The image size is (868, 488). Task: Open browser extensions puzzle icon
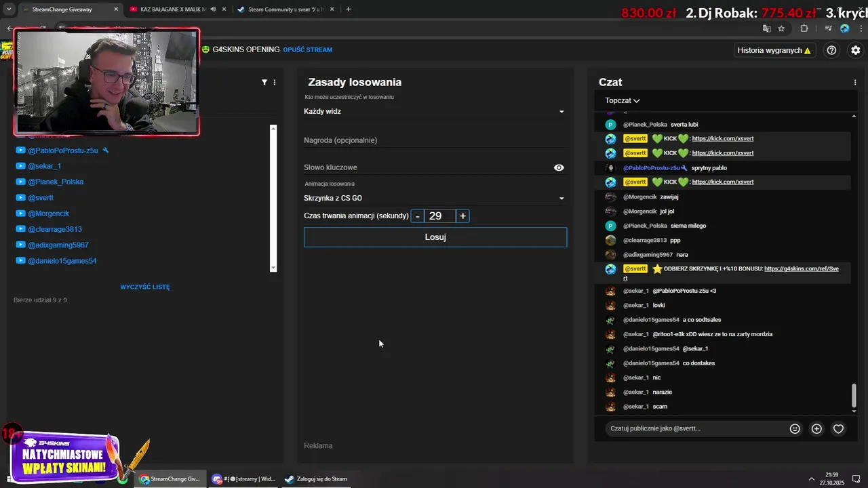[804, 28]
